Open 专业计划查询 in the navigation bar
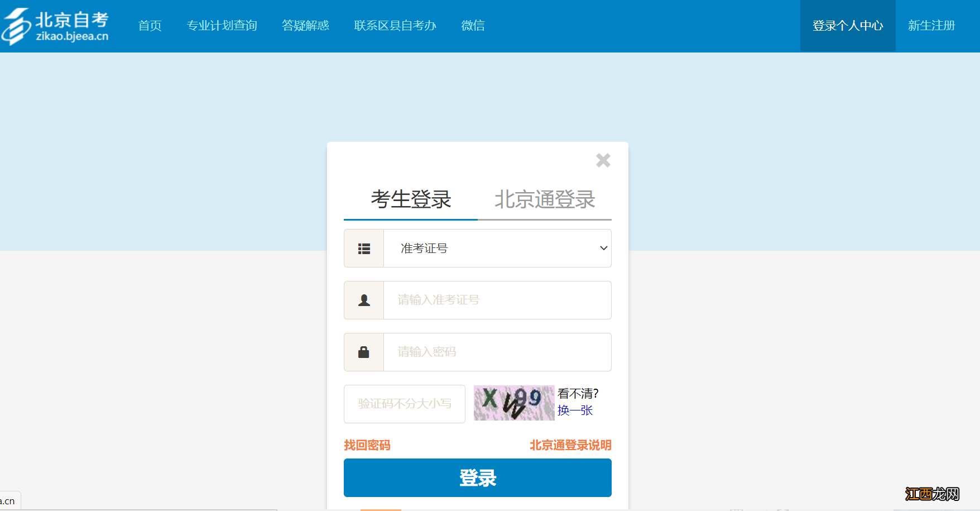This screenshot has width=980, height=511. pos(222,26)
